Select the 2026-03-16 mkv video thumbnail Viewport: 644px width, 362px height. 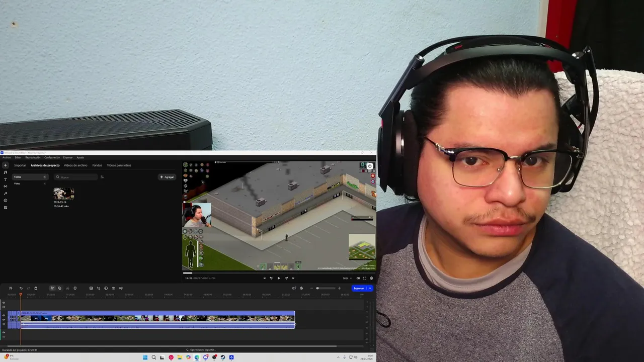click(64, 194)
